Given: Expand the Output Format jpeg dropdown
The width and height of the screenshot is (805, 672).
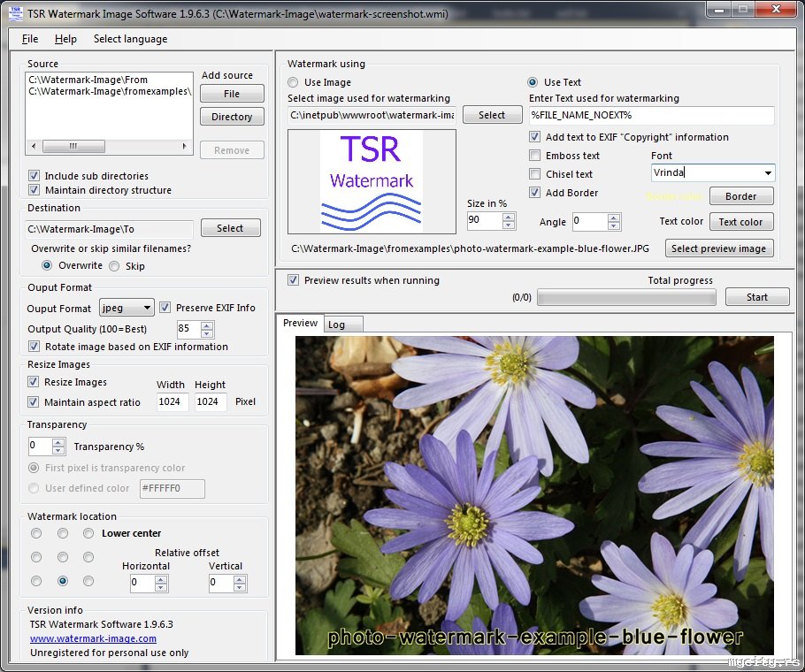Looking at the screenshot, I should pos(147,308).
